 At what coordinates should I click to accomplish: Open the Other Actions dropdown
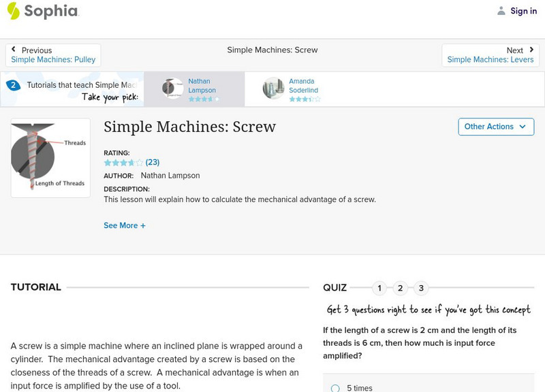(x=496, y=127)
